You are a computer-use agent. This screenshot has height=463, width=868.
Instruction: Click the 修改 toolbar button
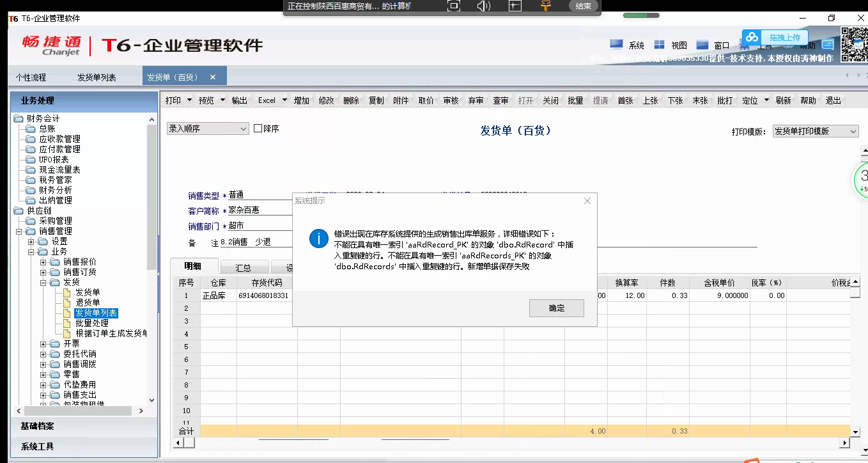click(x=326, y=100)
